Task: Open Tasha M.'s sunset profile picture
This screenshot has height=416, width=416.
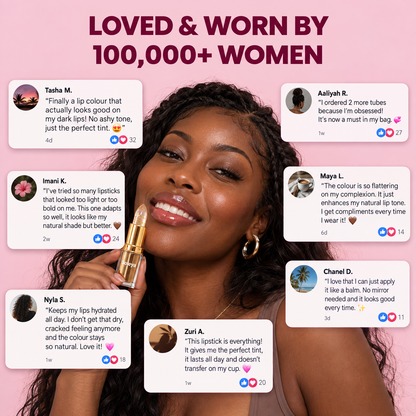Action: pos(26,97)
